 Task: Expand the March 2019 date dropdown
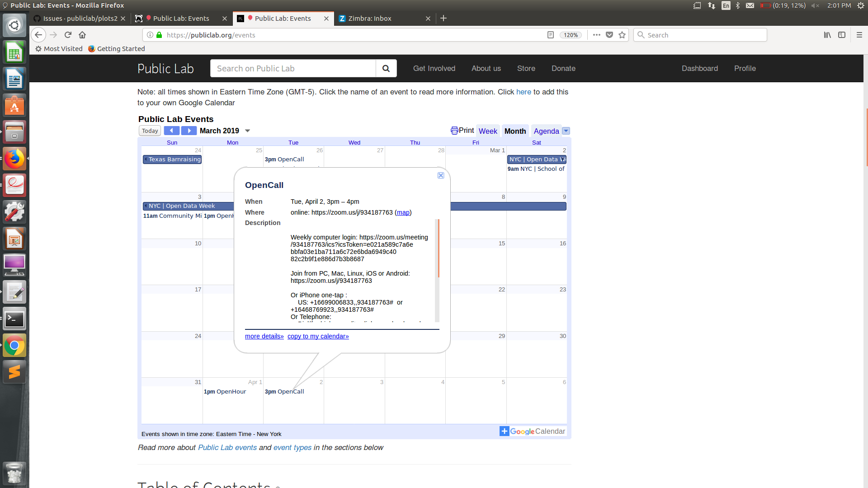tap(247, 131)
